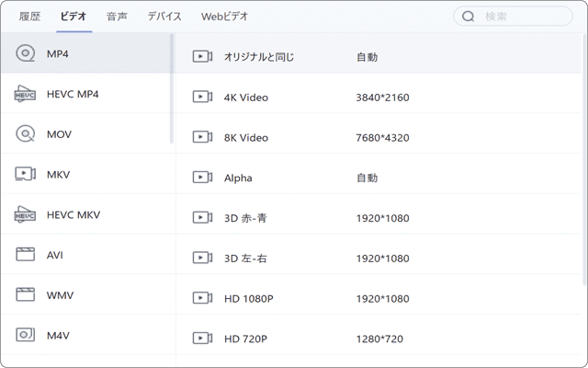
Task: Click the search magnifier icon
Action: pos(468,17)
